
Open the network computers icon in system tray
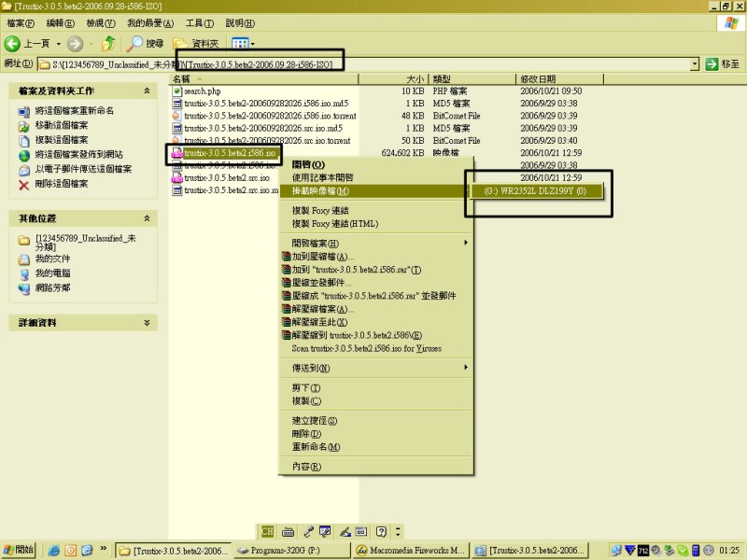[616, 551]
